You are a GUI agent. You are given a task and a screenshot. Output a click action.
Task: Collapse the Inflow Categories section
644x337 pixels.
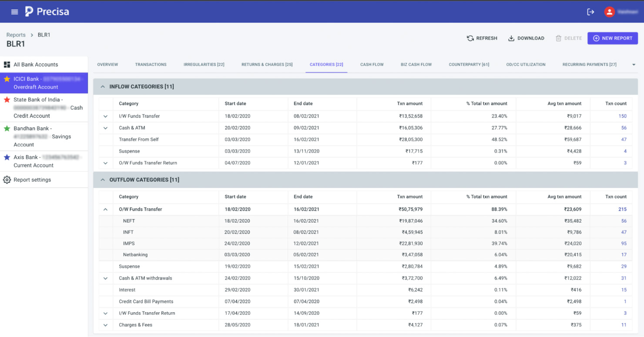(x=102, y=86)
